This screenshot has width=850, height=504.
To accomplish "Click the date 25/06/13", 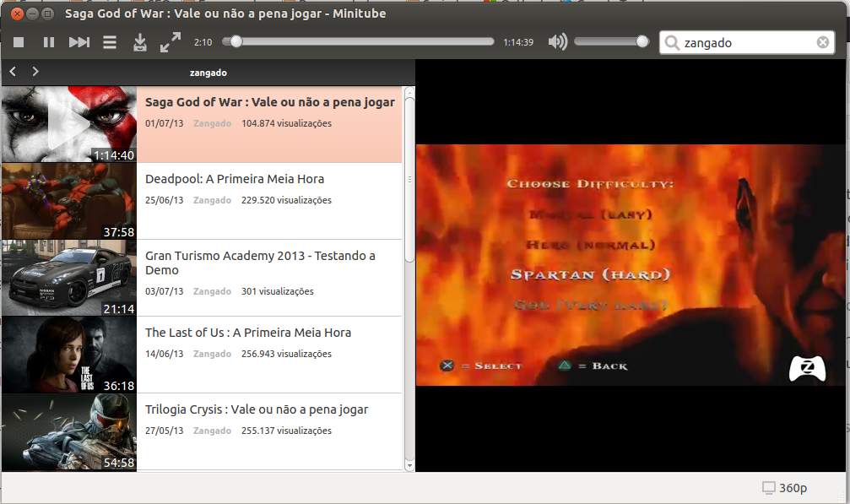I will pos(165,201).
